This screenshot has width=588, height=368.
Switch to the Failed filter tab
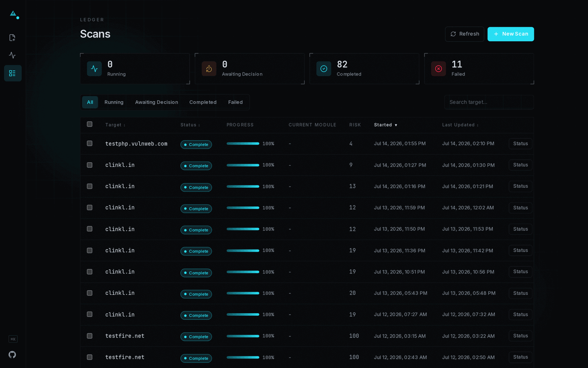click(x=235, y=102)
